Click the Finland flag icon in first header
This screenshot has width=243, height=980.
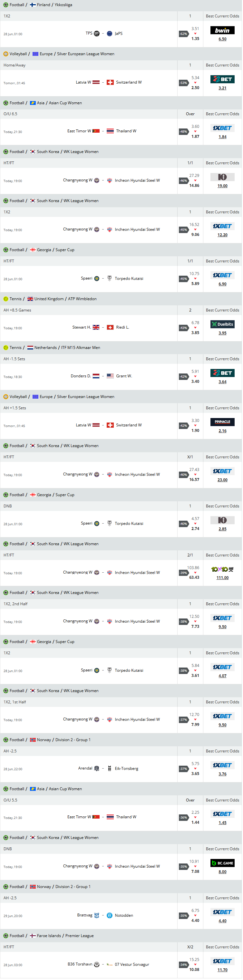33,5
